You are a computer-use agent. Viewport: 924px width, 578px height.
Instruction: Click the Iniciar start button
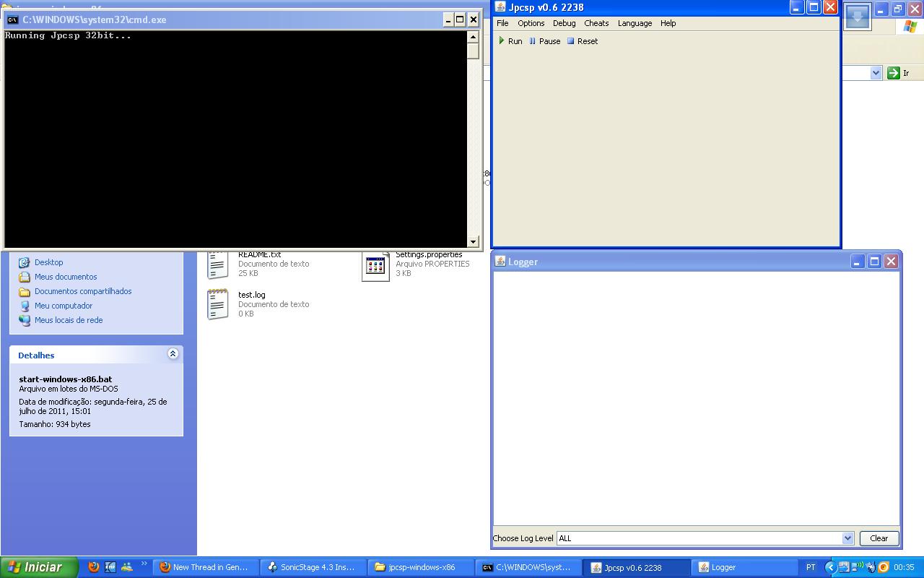(x=39, y=567)
